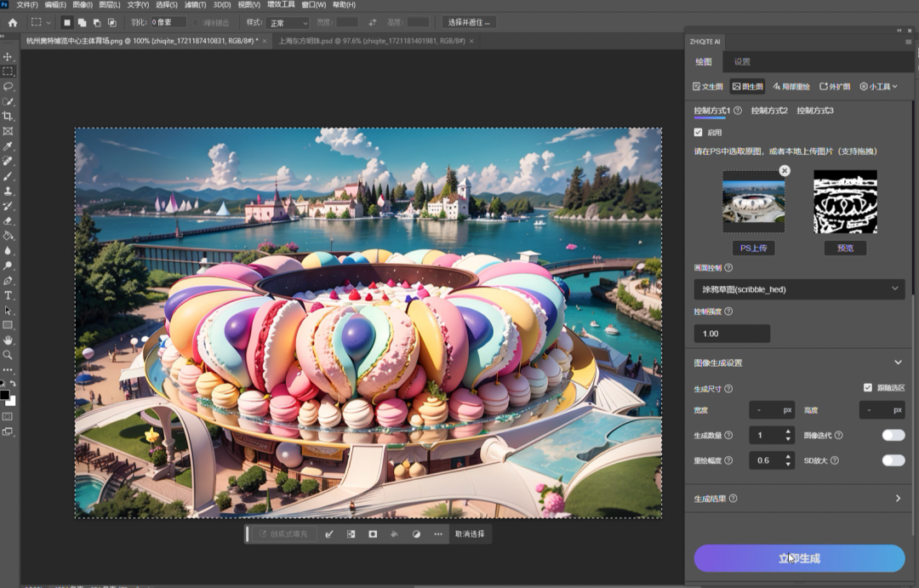919x588 pixels.
Task: Select the Crop tool
Action: pyautogui.click(x=8, y=117)
